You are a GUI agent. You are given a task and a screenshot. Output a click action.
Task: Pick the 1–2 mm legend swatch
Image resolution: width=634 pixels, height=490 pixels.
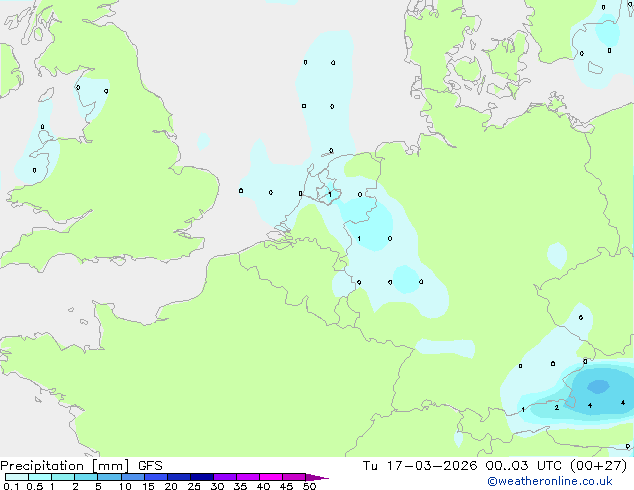(x=63, y=477)
